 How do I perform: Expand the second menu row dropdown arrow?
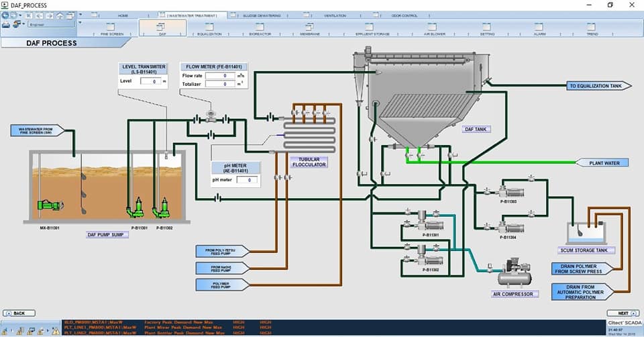coord(80,23)
